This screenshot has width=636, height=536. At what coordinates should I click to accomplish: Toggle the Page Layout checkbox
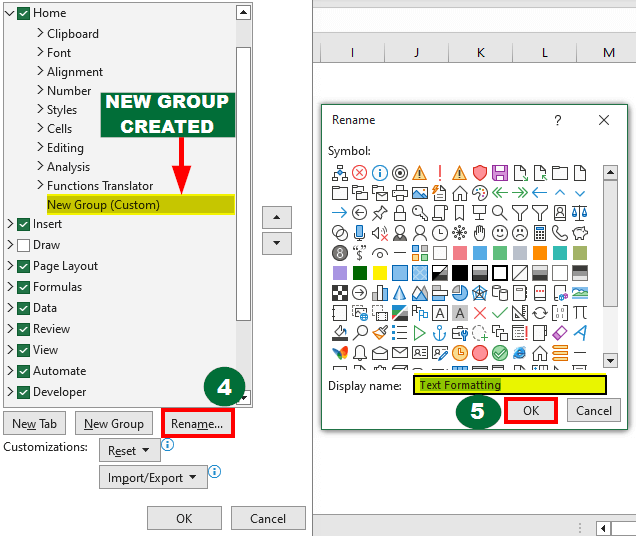click(x=24, y=267)
